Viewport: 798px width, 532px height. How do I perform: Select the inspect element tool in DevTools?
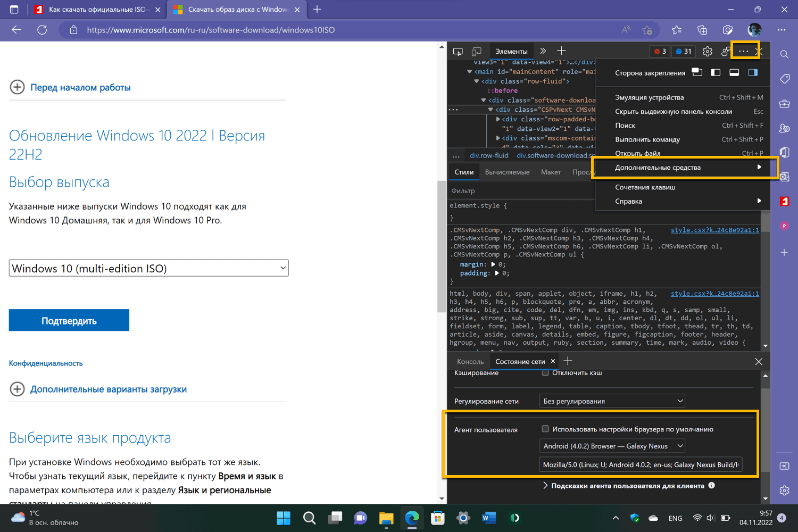pyautogui.click(x=458, y=51)
